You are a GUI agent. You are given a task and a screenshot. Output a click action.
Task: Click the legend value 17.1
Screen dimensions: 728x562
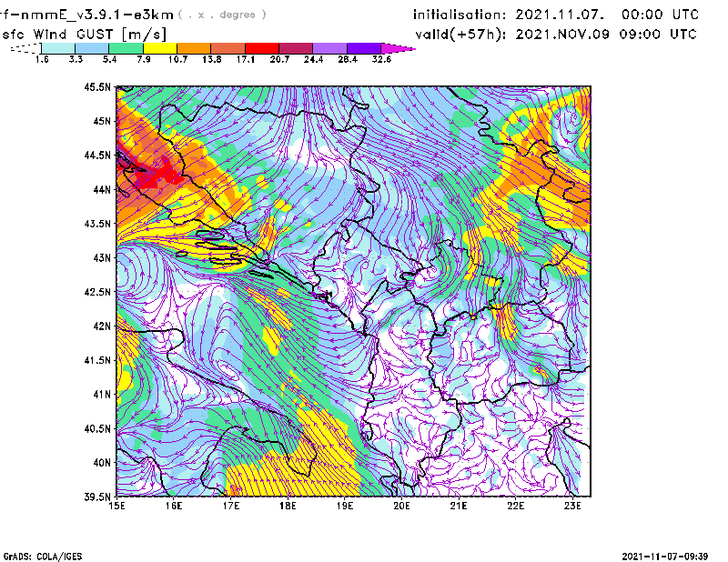click(246, 59)
